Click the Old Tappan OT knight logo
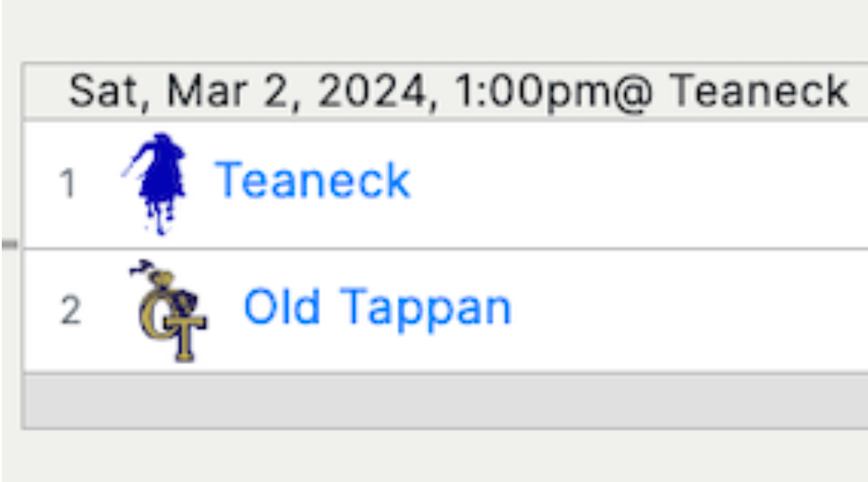This screenshot has height=482, width=868. [170, 310]
